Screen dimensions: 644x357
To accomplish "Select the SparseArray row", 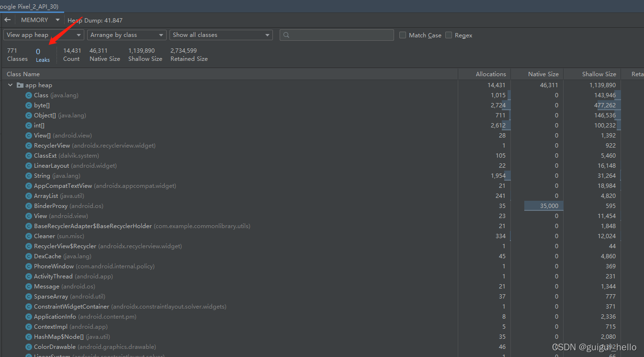I will pyautogui.click(x=322, y=297).
